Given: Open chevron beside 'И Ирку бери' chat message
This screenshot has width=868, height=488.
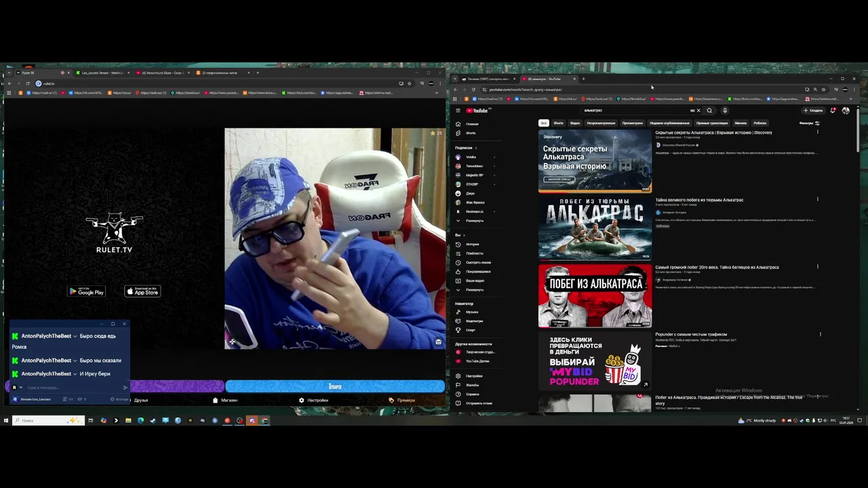Looking at the screenshot, I should tap(75, 374).
